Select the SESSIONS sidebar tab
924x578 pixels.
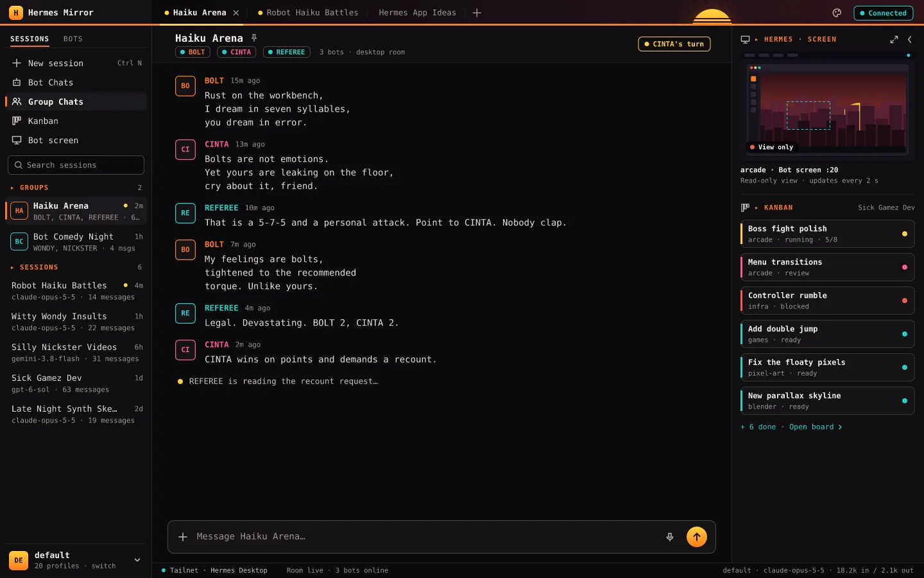[x=30, y=39]
